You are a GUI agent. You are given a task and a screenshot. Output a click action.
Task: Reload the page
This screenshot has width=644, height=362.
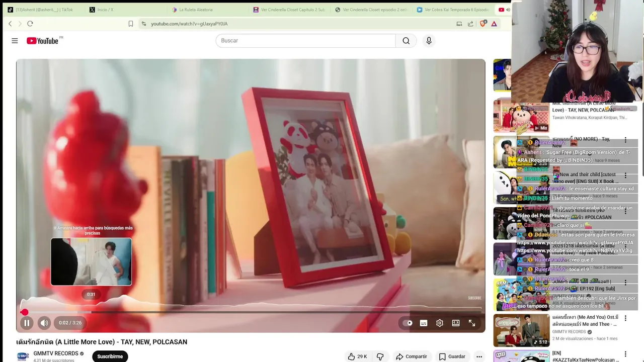coord(30,24)
